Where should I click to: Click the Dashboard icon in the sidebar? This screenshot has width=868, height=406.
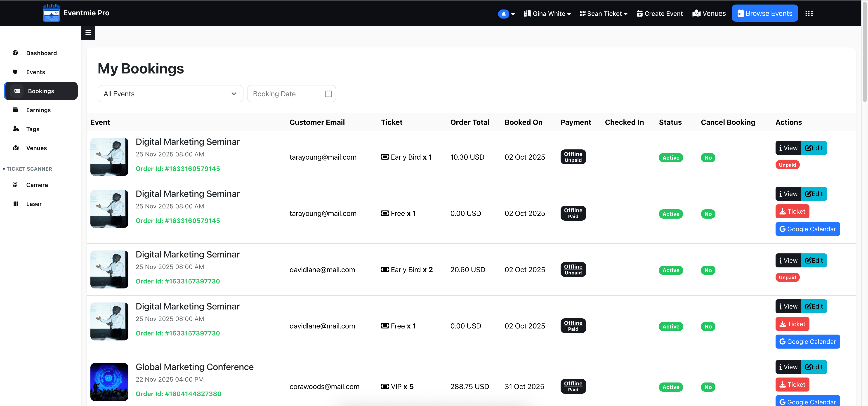click(15, 53)
